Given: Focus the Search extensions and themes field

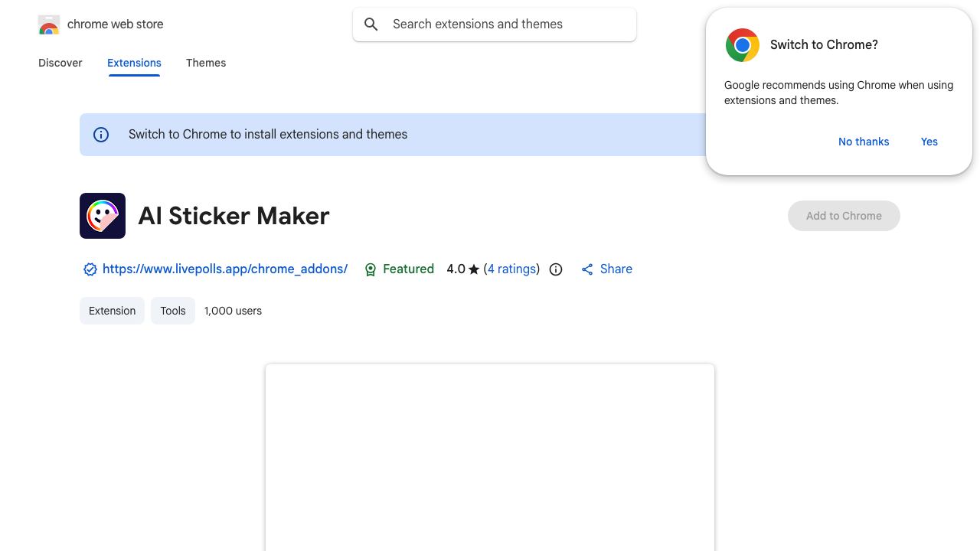Looking at the screenshot, I should (495, 24).
